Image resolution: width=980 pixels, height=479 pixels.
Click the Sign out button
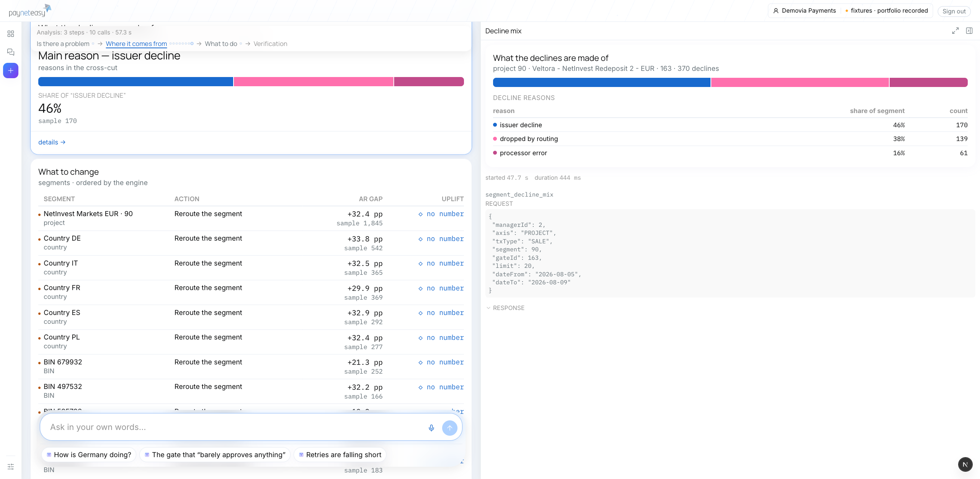[954, 11]
